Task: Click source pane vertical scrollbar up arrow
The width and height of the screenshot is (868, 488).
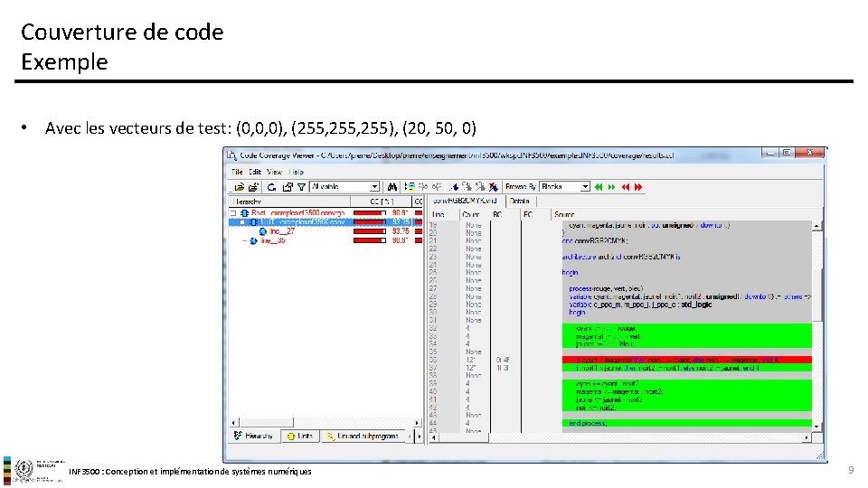Action: tap(816, 226)
